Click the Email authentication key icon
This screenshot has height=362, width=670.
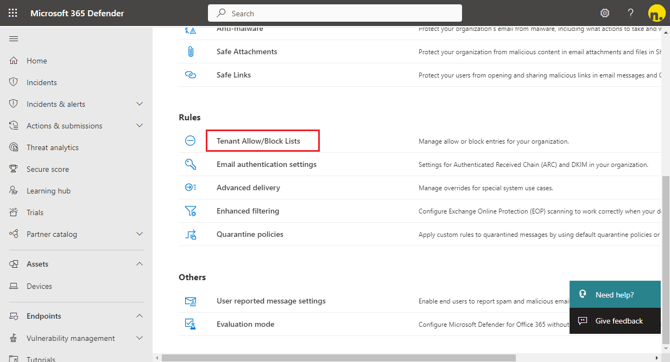coord(191,164)
